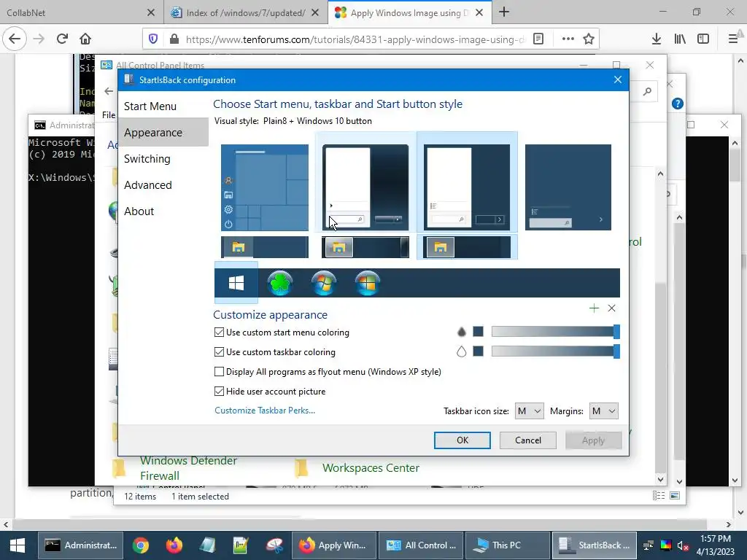This screenshot has width=747, height=560.
Task: Click the filled droplet start menu opacity icon
Action: pos(461,332)
